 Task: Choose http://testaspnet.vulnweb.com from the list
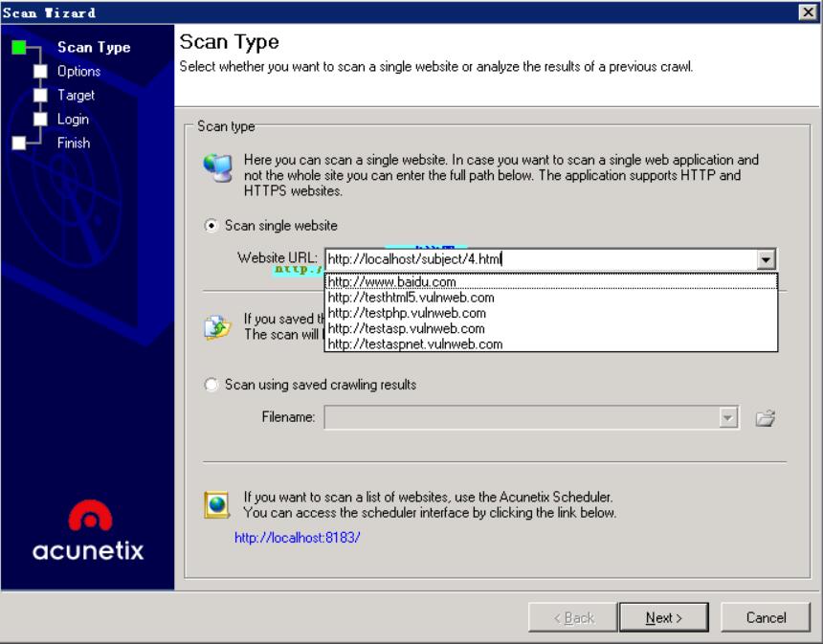[551, 344]
